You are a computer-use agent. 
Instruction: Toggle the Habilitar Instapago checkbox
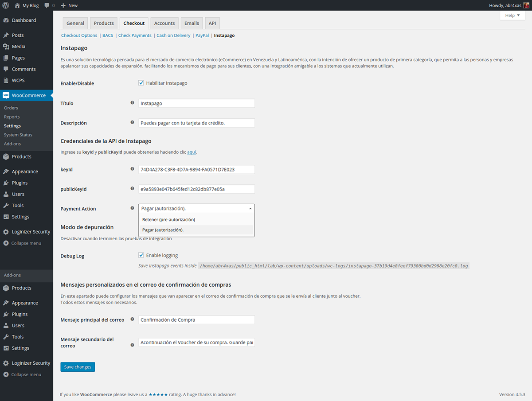(141, 83)
